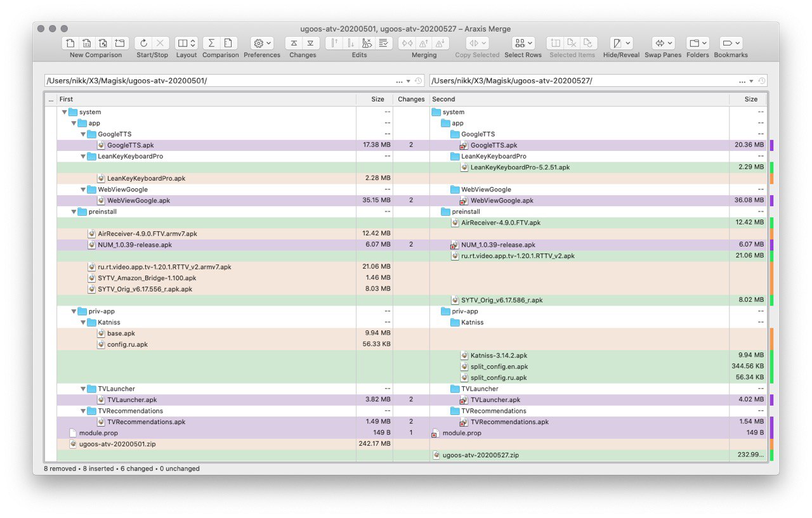Collapse the preinstall folder in First pane
Screen dimensions: 812x518
[74, 212]
